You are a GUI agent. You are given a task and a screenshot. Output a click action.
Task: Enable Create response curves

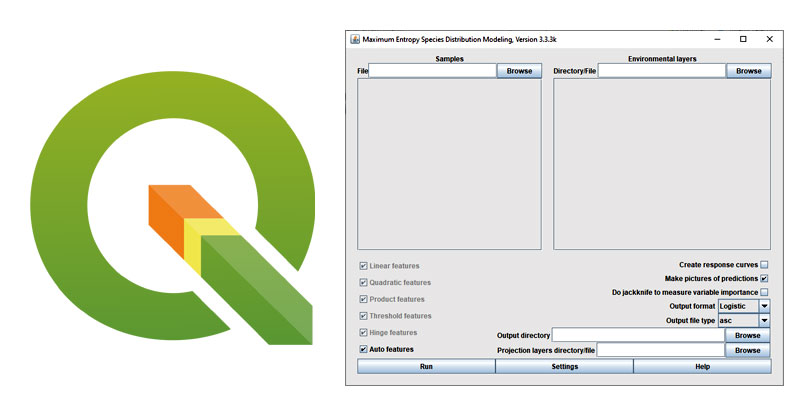(x=764, y=264)
